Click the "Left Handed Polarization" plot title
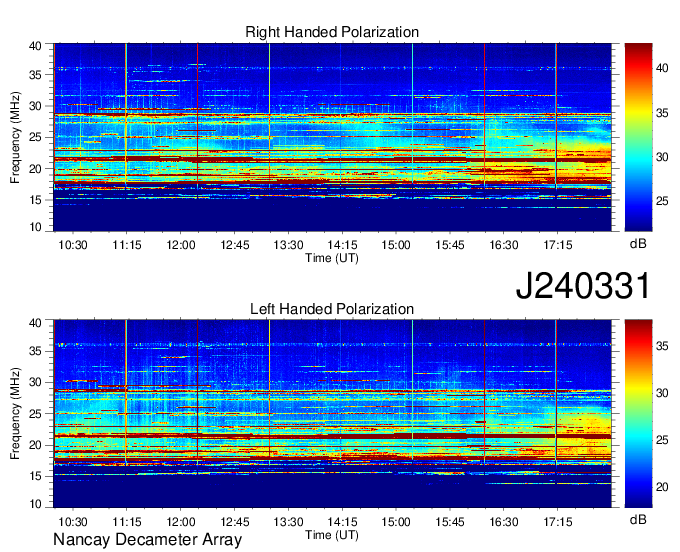Image resolution: width=680 pixels, height=552 pixels. click(332, 309)
